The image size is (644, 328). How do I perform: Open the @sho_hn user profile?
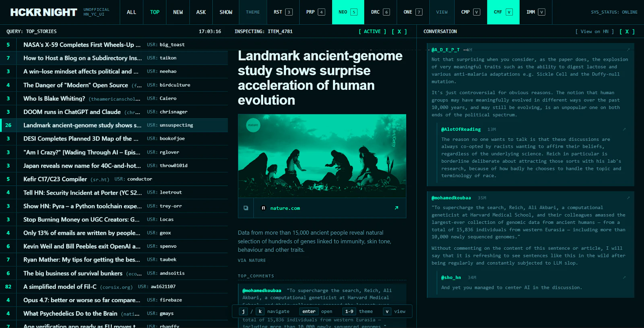[451, 277]
